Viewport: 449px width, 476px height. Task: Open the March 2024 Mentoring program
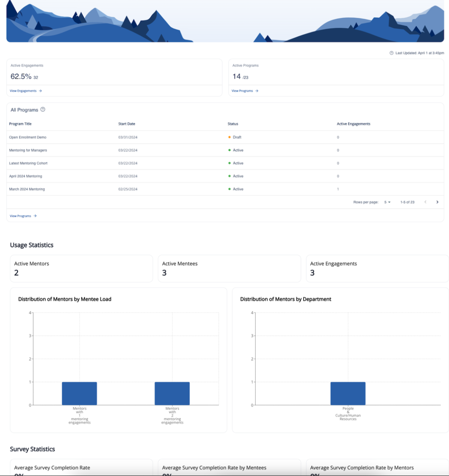(27, 189)
